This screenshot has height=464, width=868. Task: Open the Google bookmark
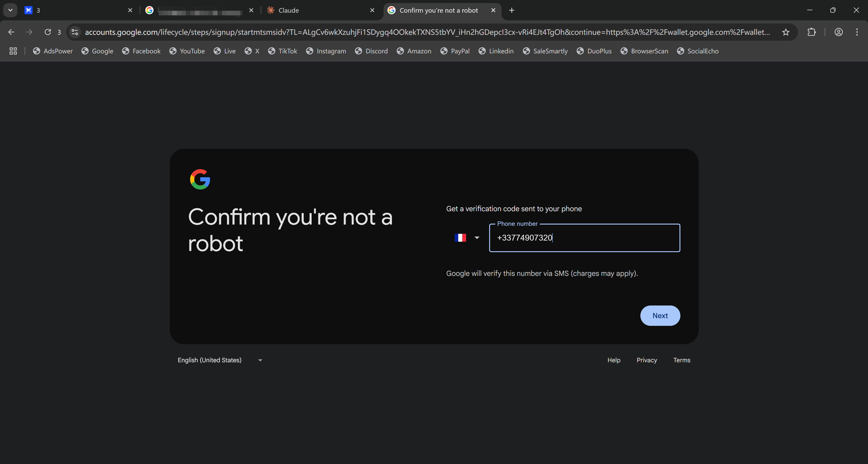click(x=97, y=51)
